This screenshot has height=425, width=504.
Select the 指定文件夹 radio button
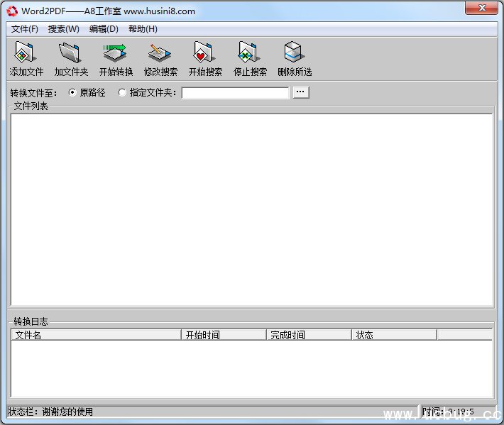(122, 92)
